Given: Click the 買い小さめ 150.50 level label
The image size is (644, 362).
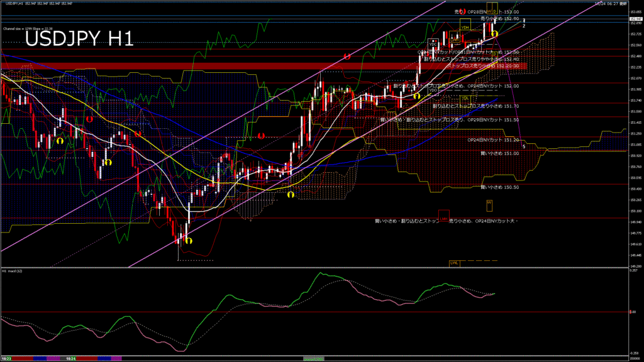Looking at the screenshot, I should (499, 187).
